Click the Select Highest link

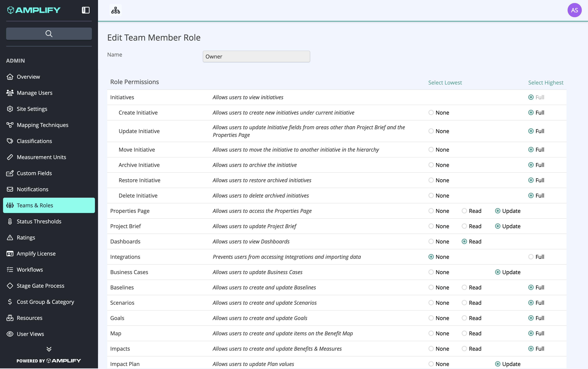click(546, 82)
